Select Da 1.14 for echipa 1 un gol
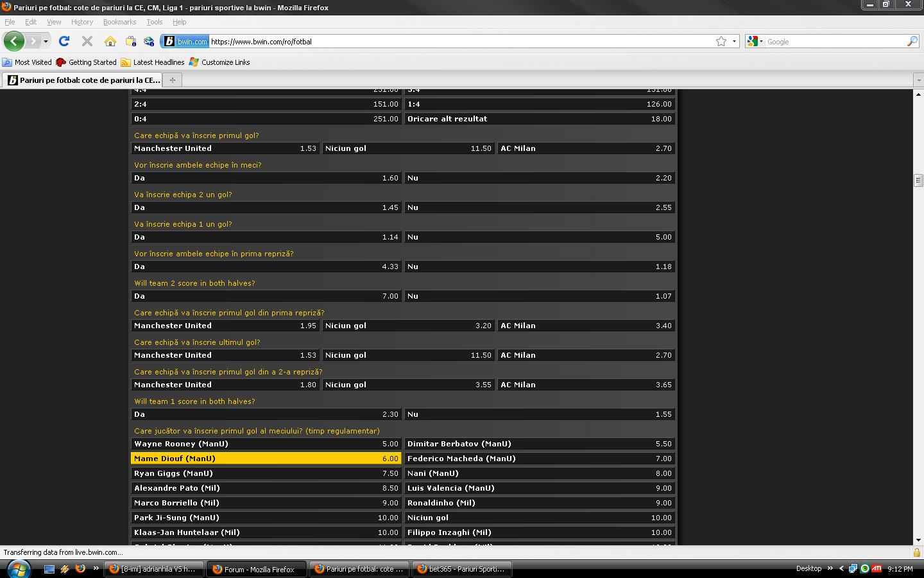924x578 pixels. 266,237
